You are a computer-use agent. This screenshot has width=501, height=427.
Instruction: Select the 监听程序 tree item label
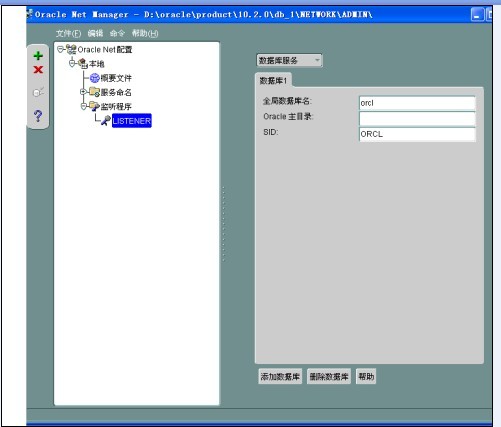tap(116, 107)
